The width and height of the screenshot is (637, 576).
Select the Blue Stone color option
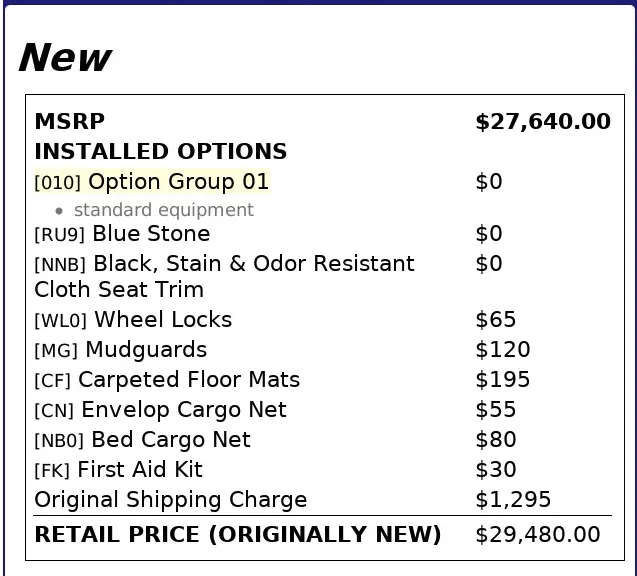(122, 234)
